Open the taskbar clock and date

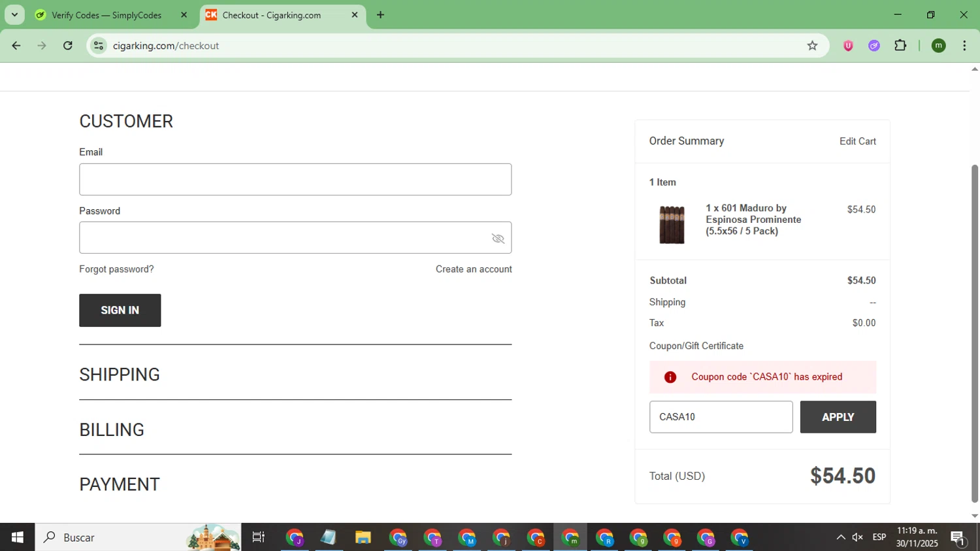(x=917, y=537)
